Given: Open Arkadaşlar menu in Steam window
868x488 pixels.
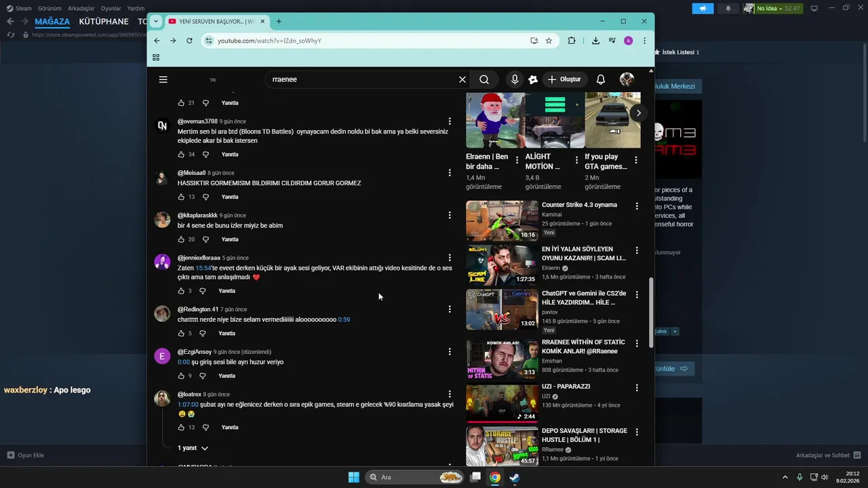Looking at the screenshot, I should [81, 8].
